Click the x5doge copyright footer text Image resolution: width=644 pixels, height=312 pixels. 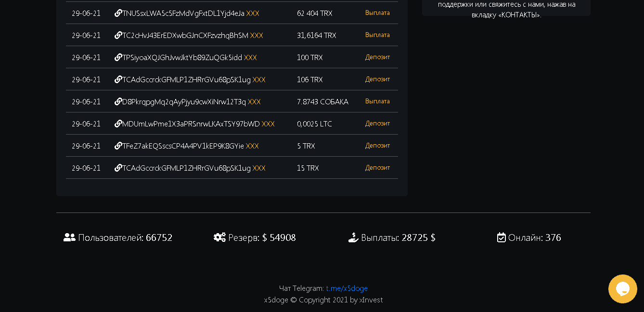[x=323, y=300]
